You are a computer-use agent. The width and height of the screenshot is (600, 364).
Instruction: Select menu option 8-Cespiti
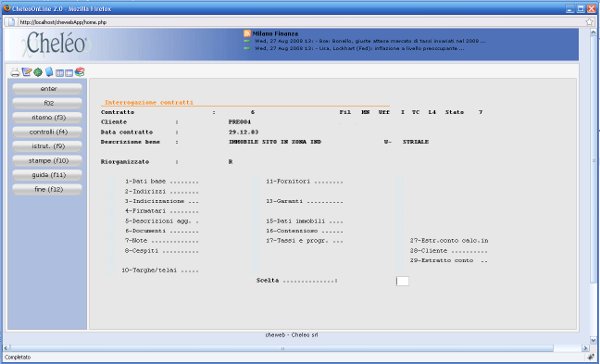[x=162, y=251]
